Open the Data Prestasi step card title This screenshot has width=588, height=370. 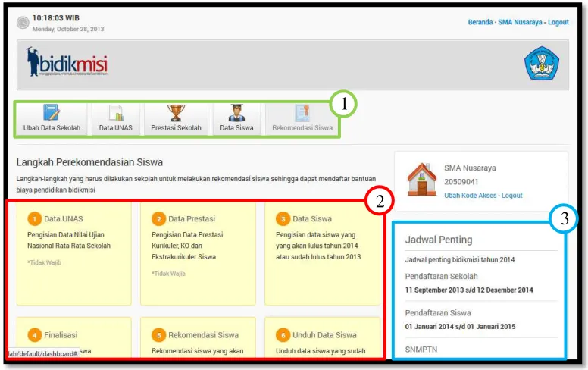coord(192,219)
